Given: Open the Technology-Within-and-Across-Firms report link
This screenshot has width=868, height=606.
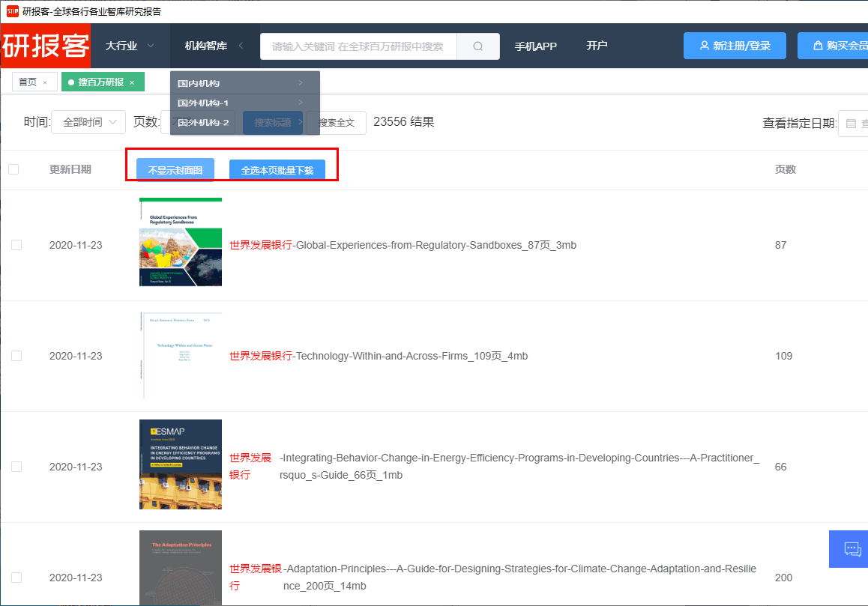Looking at the screenshot, I should pos(379,356).
